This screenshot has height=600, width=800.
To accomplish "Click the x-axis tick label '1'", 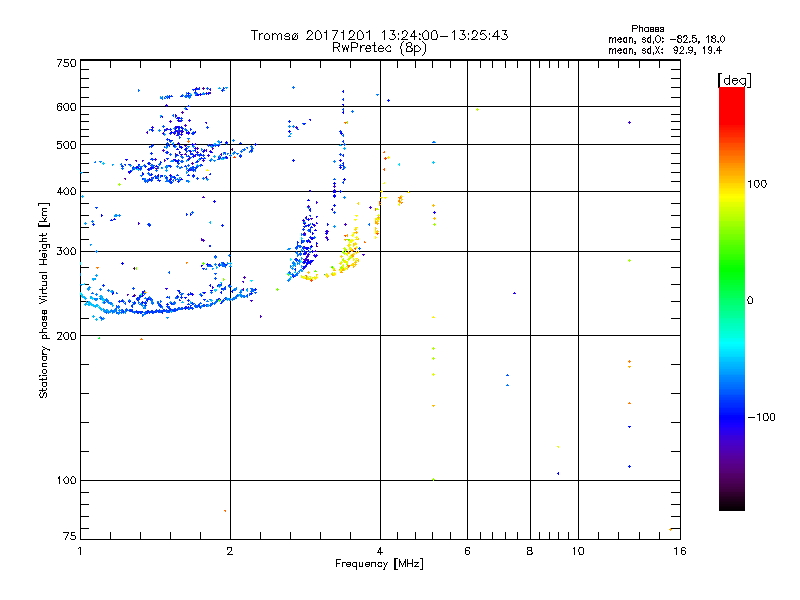I will [x=80, y=551].
